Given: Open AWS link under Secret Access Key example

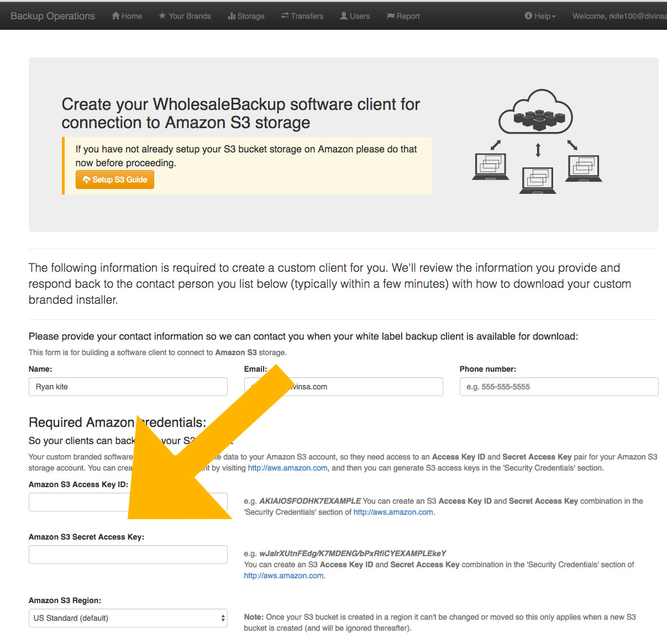Looking at the screenshot, I should [x=284, y=576].
